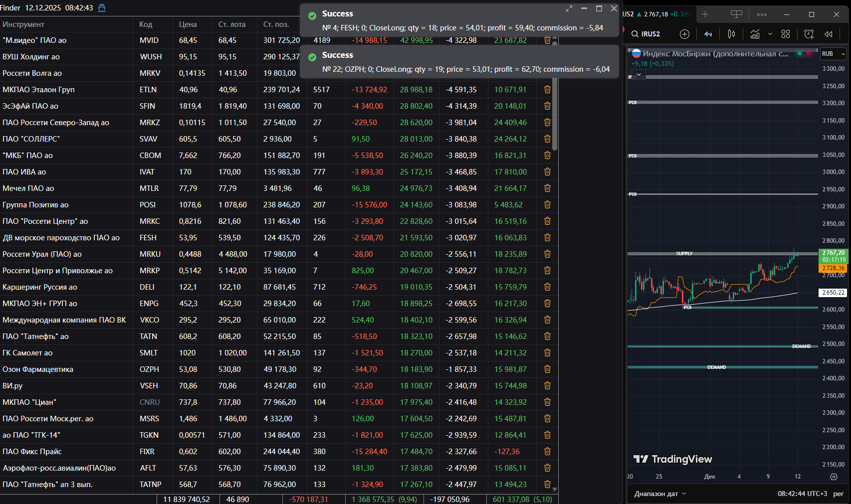Remove the SFIN row using its trash icon
This screenshot has width=851, height=504.
coord(547,106)
